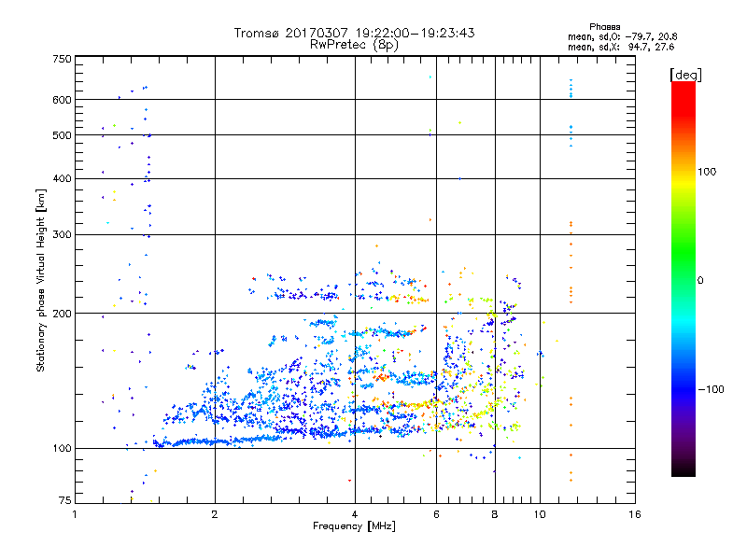This screenshot has width=747, height=560.
Task: Click x-axis tick label '2'
Action: (x=215, y=514)
